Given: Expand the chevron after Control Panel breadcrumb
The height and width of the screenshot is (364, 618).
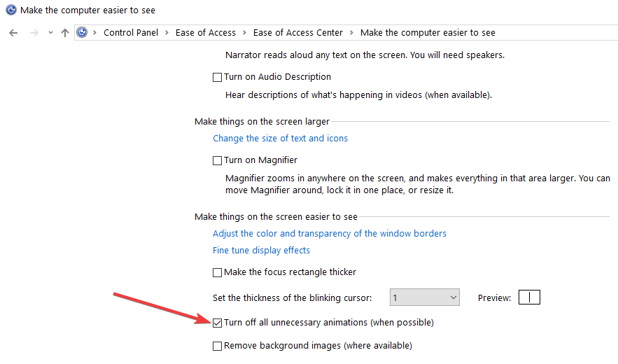Looking at the screenshot, I should (x=167, y=33).
